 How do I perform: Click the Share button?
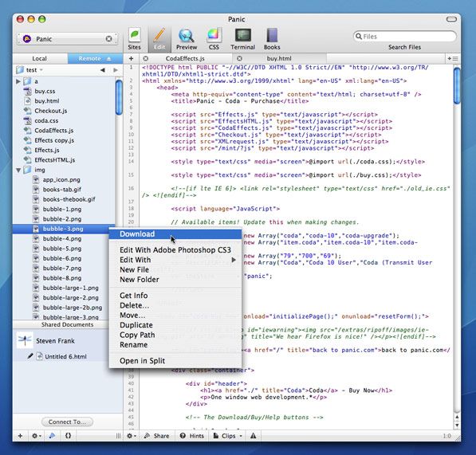click(x=156, y=436)
